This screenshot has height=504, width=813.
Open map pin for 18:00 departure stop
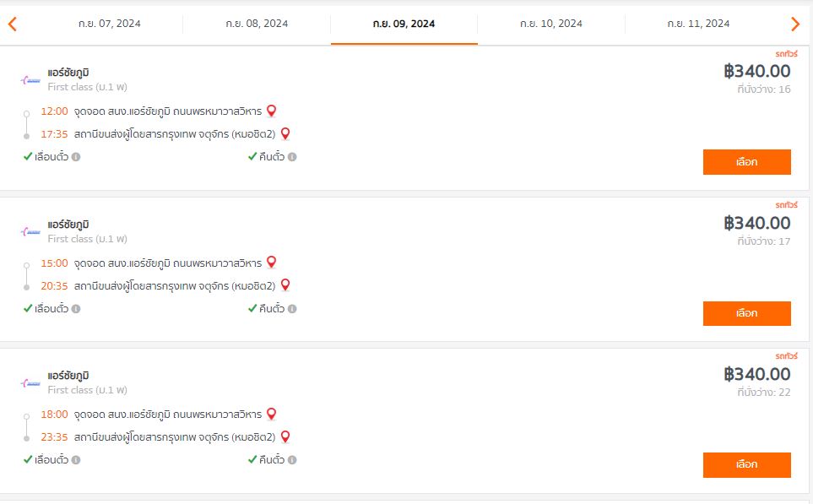(x=271, y=414)
